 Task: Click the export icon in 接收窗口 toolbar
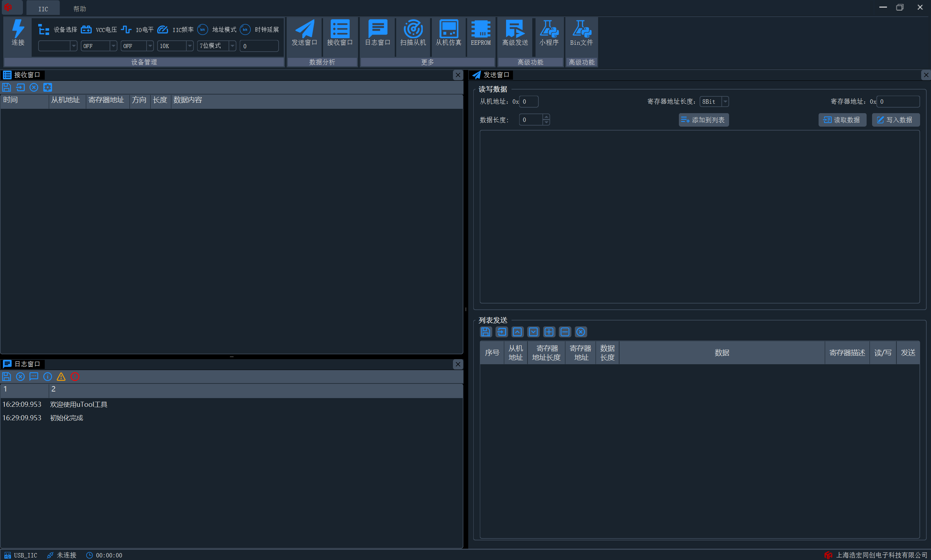pyautogui.click(x=20, y=88)
